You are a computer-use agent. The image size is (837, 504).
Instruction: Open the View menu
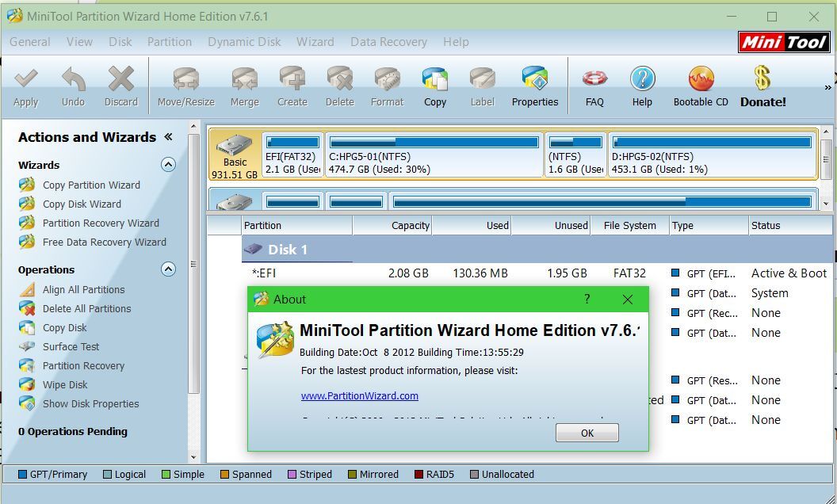pyautogui.click(x=79, y=42)
